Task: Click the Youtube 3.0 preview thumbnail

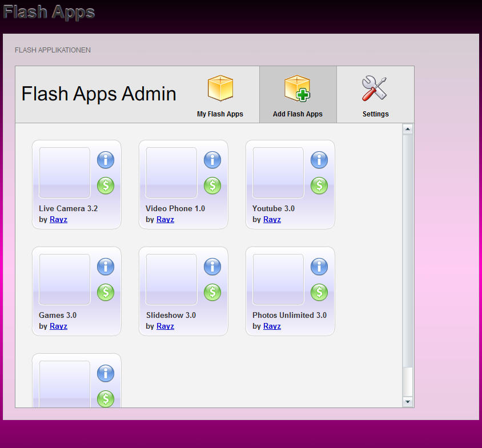Action: tap(278, 172)
